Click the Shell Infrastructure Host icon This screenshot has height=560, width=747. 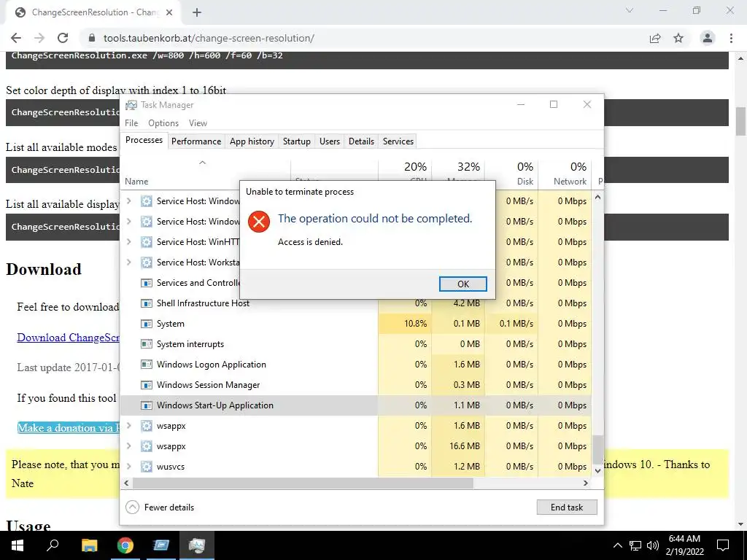pos(146,303)
